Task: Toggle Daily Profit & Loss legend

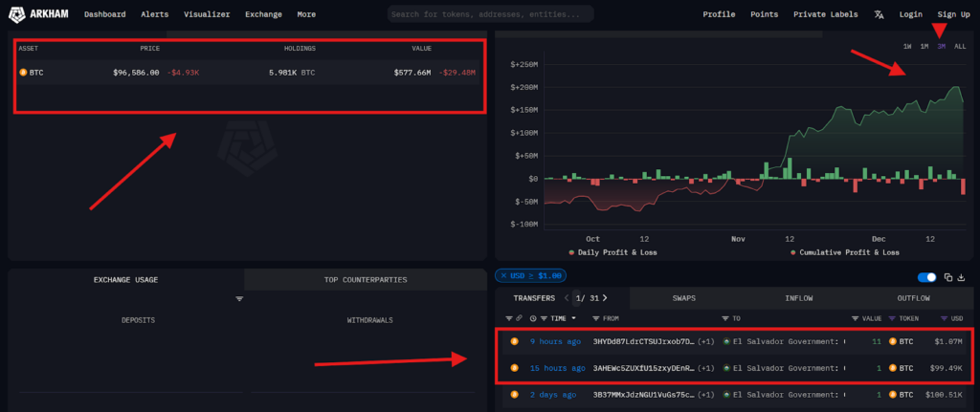Action: pyautogui.click(x=612, y=252)
